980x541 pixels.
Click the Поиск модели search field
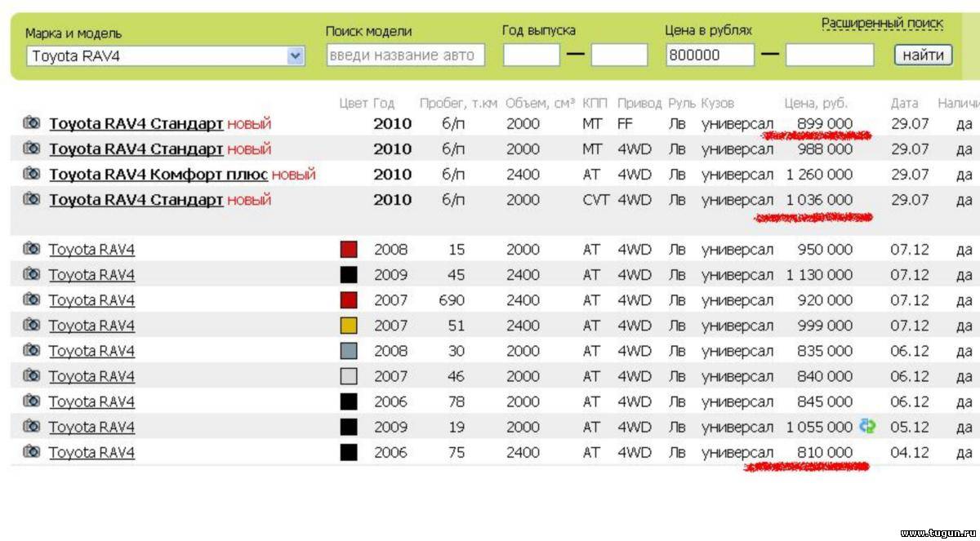click(405, 55)
